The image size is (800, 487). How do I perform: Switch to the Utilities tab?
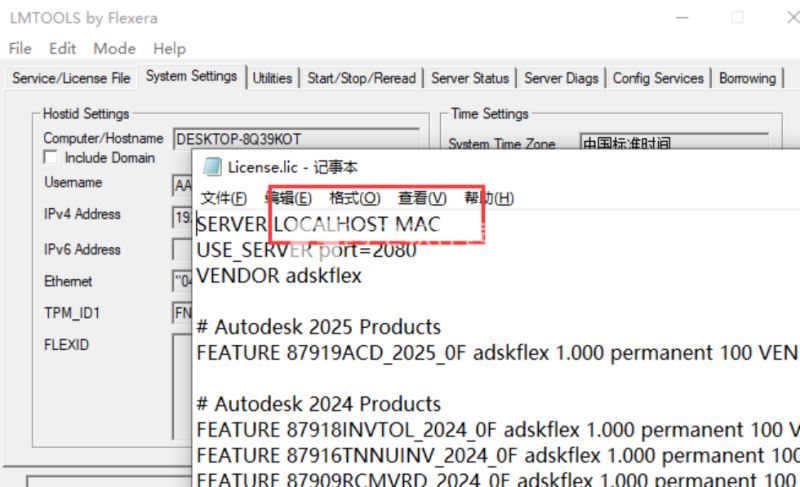tap(272, 78)
